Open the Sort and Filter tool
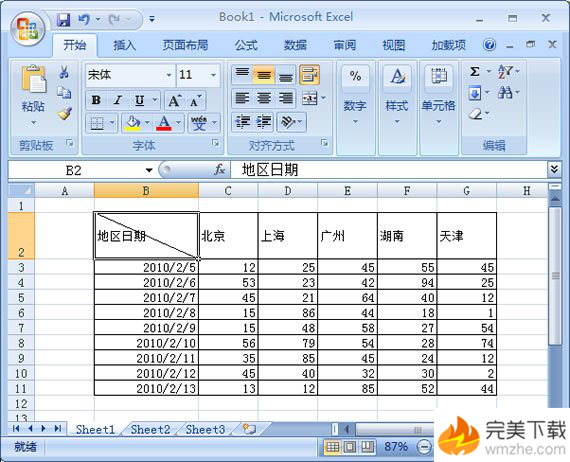 tap(505, 72)
